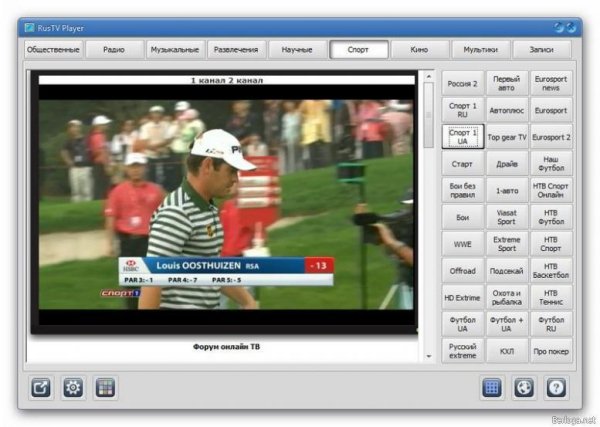Click the colored grid skin icon

tap(105, 388)
